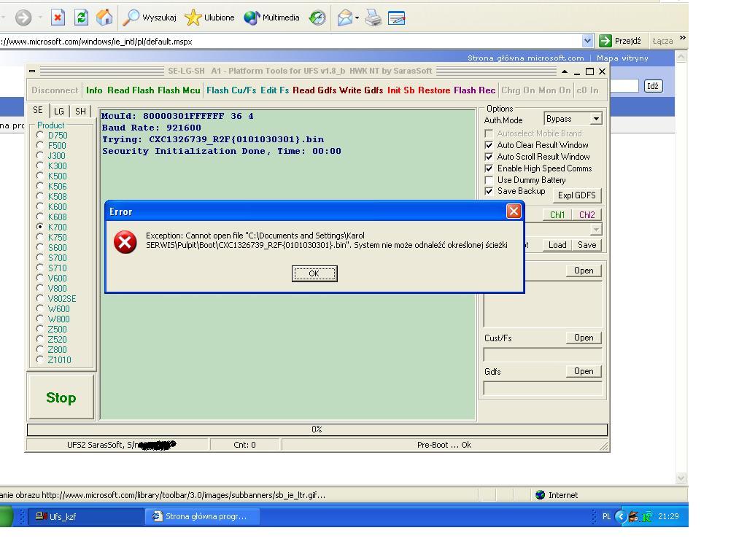Screen dimensions: 747x560
Task: Click Read Gdfs menu item
Action: pyautogui.click(x=314, y=90)
